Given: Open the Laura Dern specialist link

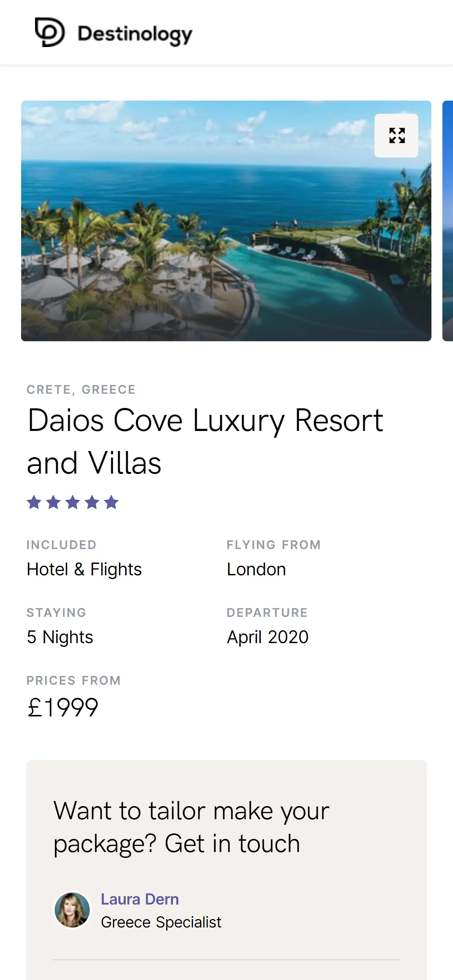Looking at the screenshot, I should 140,899.
